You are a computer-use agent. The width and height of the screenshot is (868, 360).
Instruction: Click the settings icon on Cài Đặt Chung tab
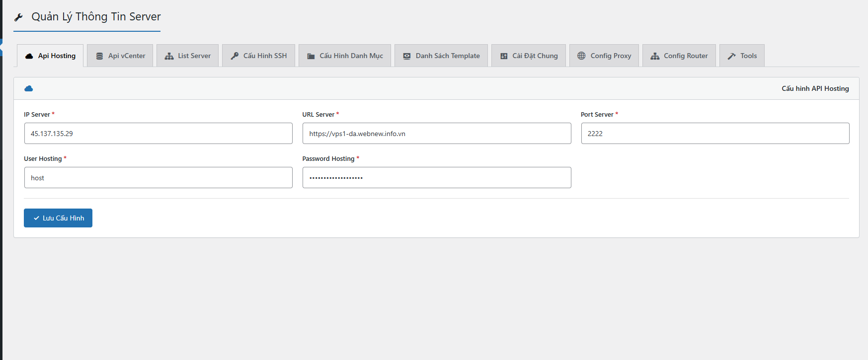point(504,56)
